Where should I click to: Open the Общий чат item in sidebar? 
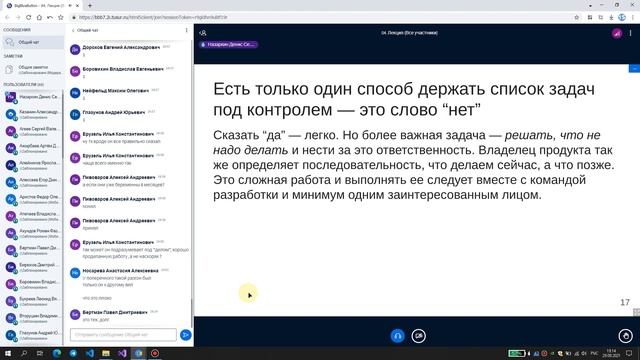pyautogui.click(x=33, y=42)
